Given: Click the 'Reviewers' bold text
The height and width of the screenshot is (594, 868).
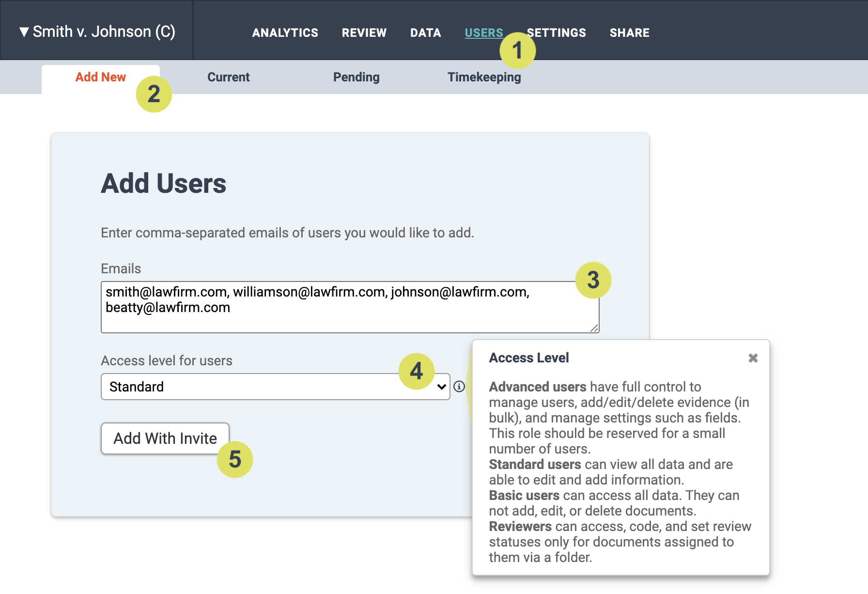Looking at the screenshot, I should 520,527.
